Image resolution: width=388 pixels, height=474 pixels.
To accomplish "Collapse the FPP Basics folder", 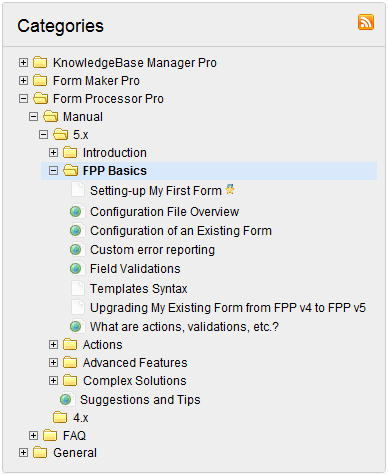I will click(53, 171).
